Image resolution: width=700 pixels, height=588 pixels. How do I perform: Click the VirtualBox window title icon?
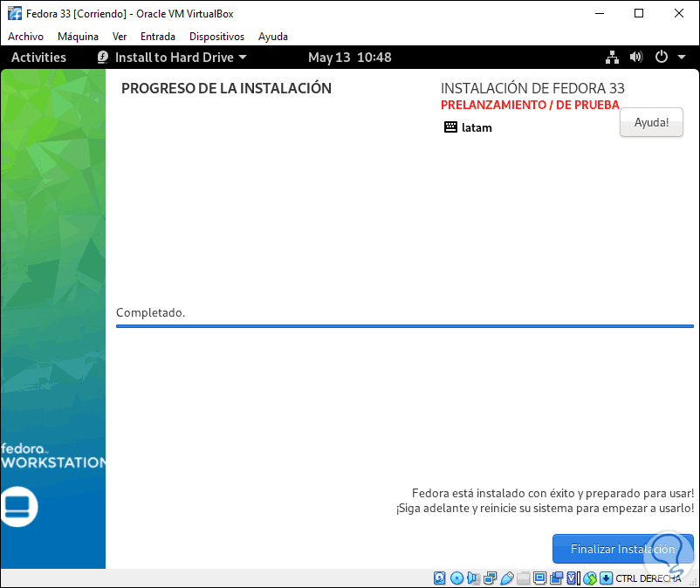15,13
